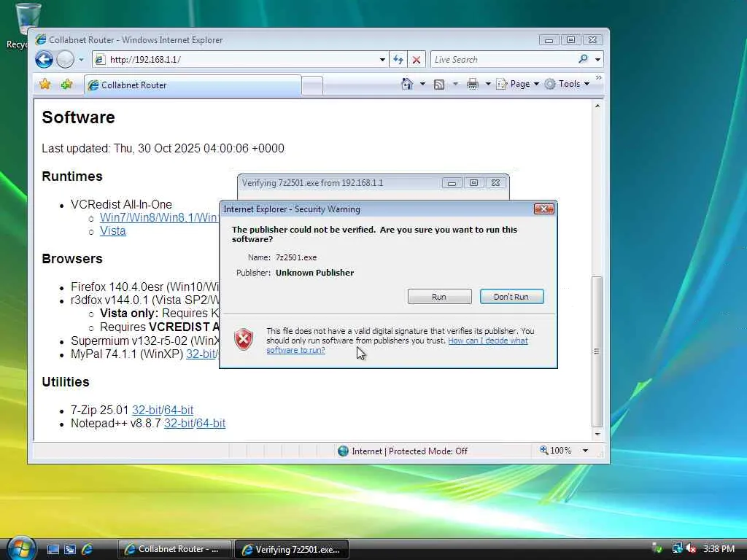Click the zoom level 100% button
The width and height of the screenshot is (747, 560).
pos(555,451)
